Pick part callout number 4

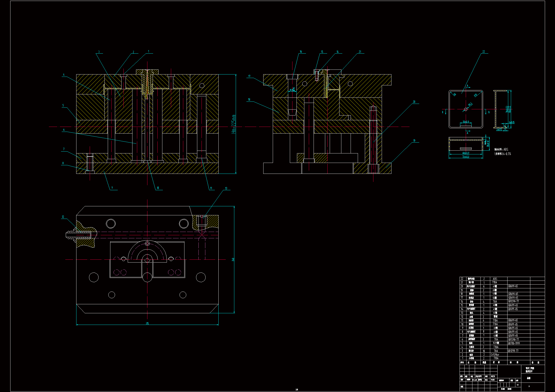click(x=64, y=75)
